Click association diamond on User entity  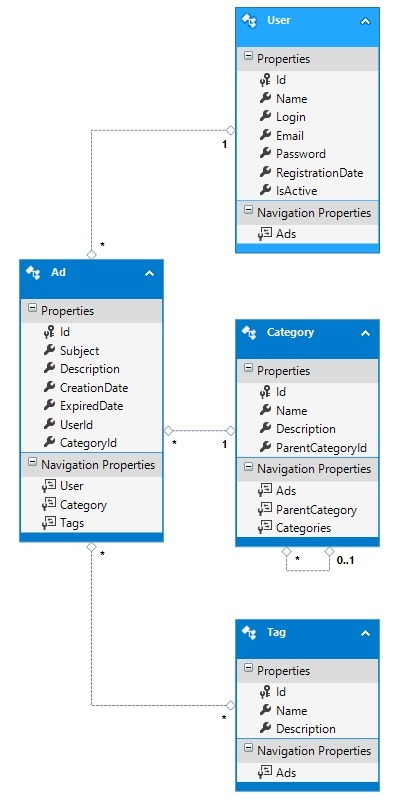point(231,130)
